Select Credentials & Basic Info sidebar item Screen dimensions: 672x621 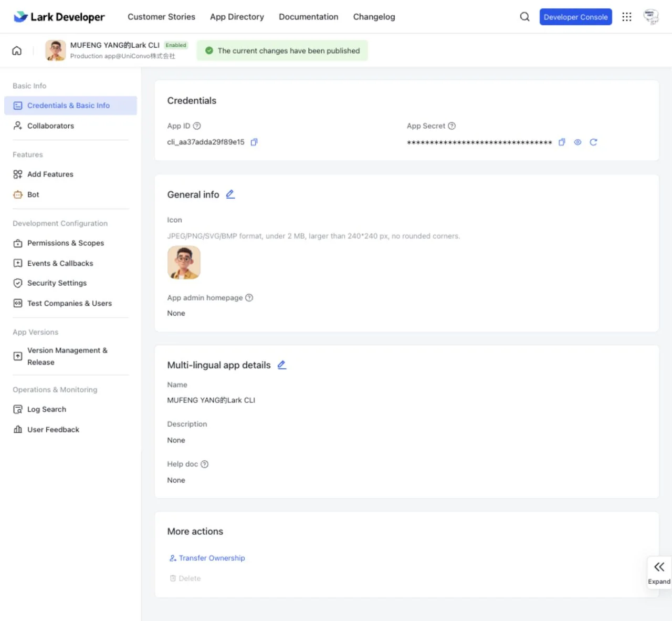point(70,106)
